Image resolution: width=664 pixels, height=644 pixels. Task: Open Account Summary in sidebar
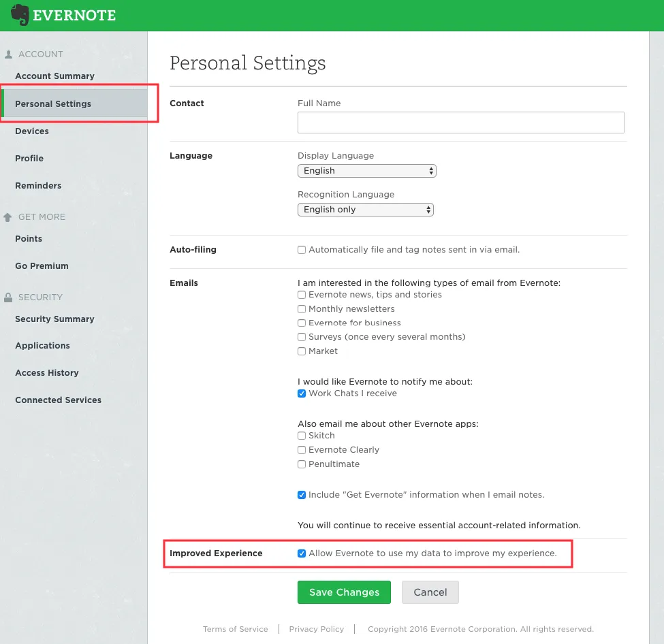54,76
